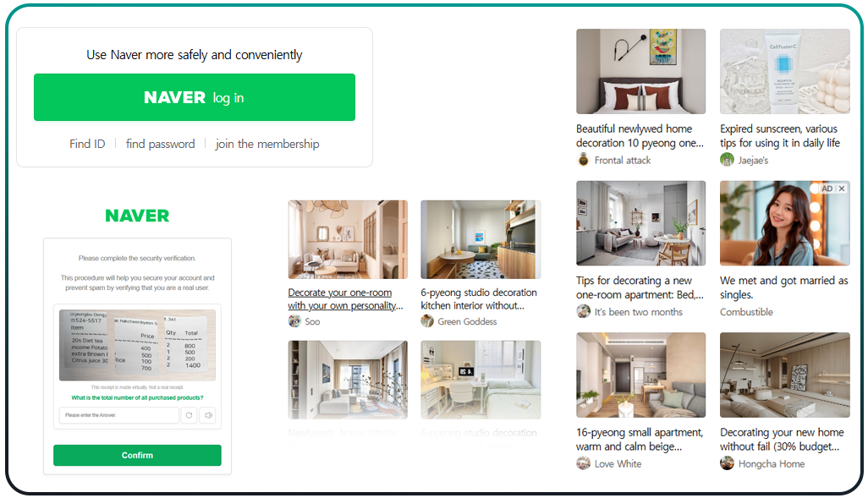Select join the membership link
The image size is (868, 498).
coord(267,144)
